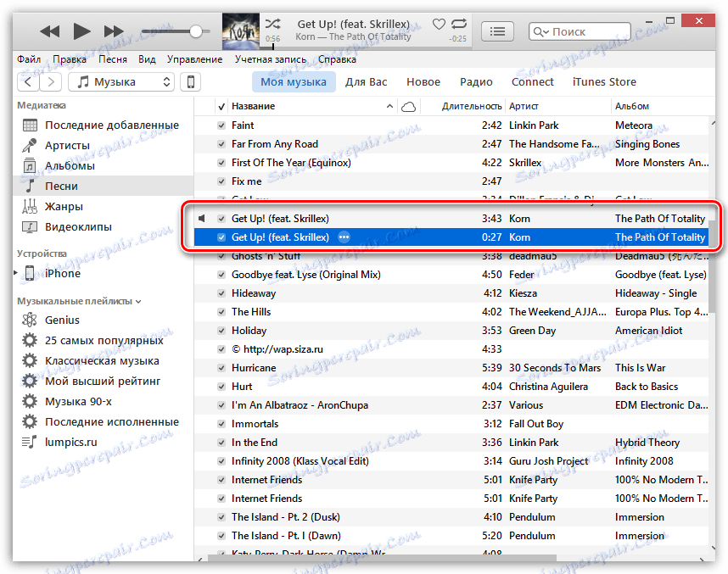Viewport: 728px width, 574px height.
Task: Open the Мой высший рейтинг playlist
Action: 103,382
